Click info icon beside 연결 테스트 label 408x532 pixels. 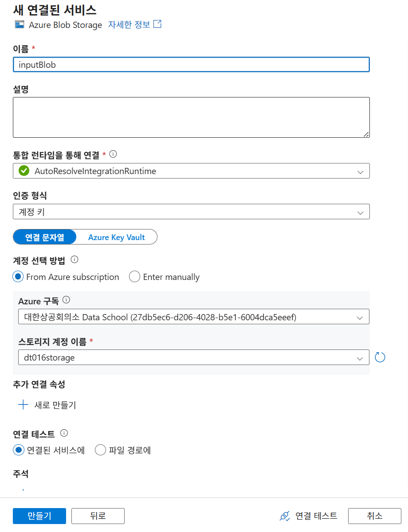coord(64,433)
